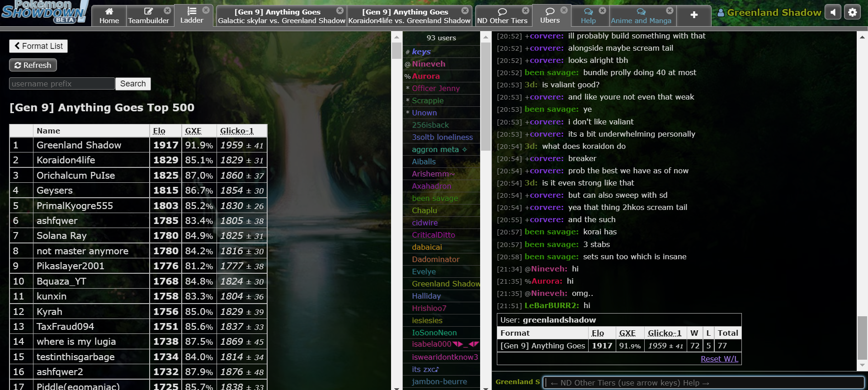Screen dimensions: 868x390
Task: Click the Pokémon Showdown logo
Action: (x=44, y=13)
